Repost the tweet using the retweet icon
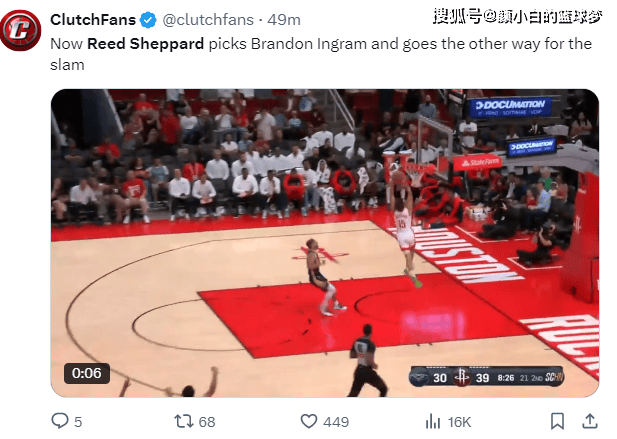 184,422
